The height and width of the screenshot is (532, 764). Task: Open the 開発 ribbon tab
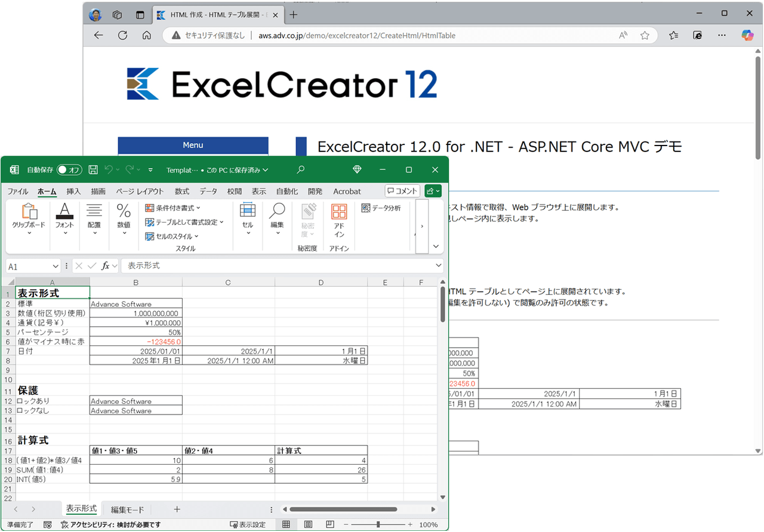(x=315, y=191)
